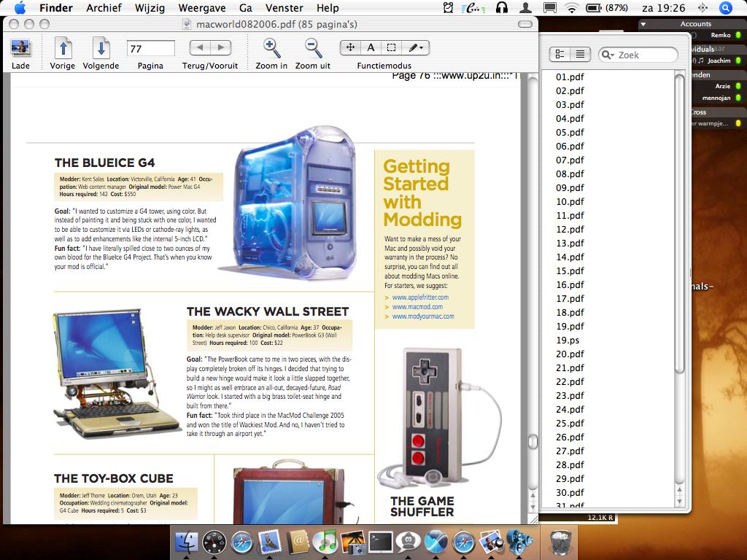Viewport: 747px width, 560px height.
Task: Open Spotlight search
Action: click(x=726, y=7)
